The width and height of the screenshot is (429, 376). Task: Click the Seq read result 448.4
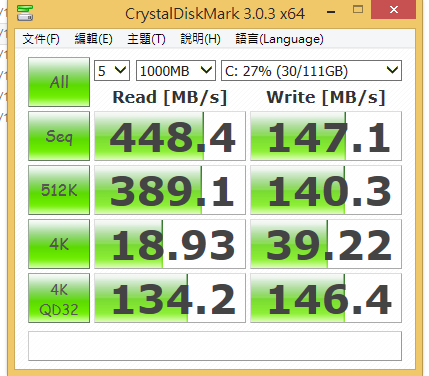pos(170,136)
